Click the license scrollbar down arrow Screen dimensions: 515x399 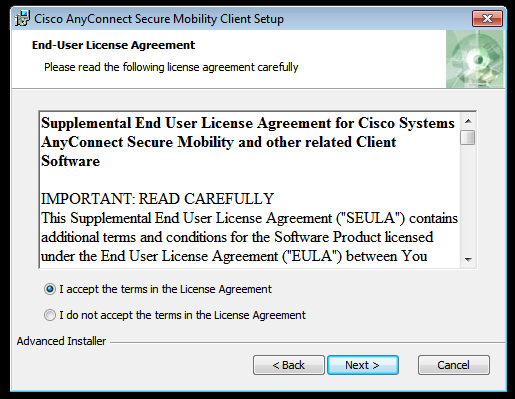tap(468, 259)
